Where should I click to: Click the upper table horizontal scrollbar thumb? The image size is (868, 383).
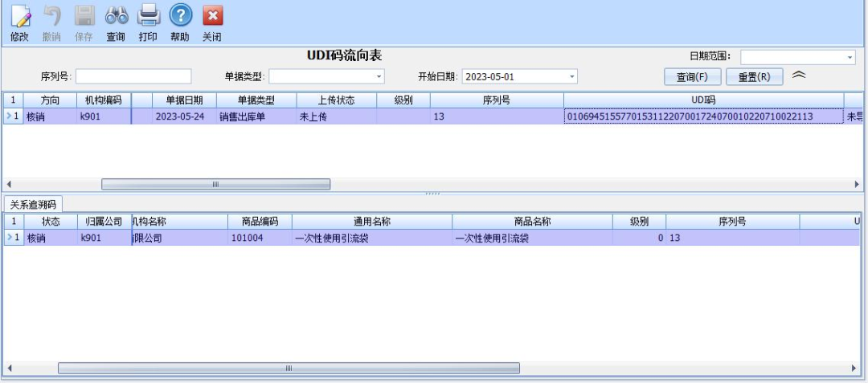tap(215, 185)
